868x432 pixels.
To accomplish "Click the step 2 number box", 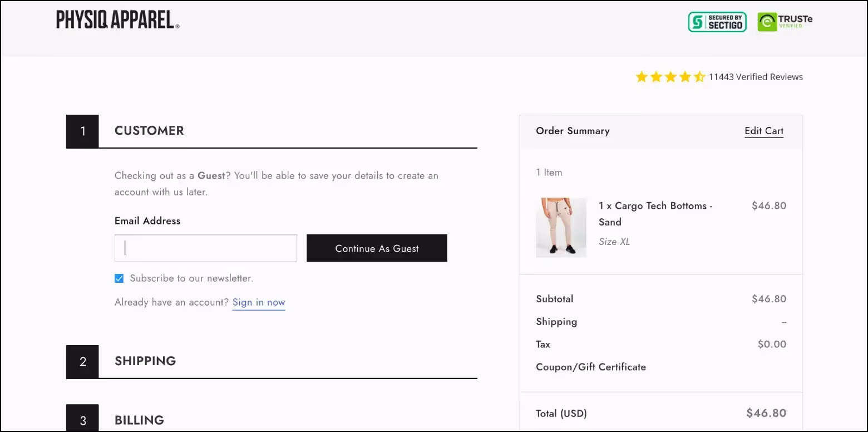I will click(83, 362).
